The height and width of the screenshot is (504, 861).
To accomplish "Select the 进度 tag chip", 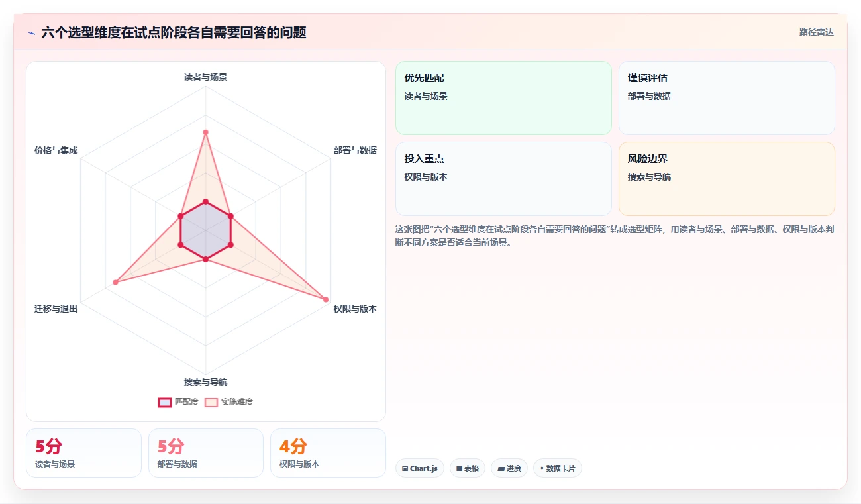I will [x=509, y=468].
